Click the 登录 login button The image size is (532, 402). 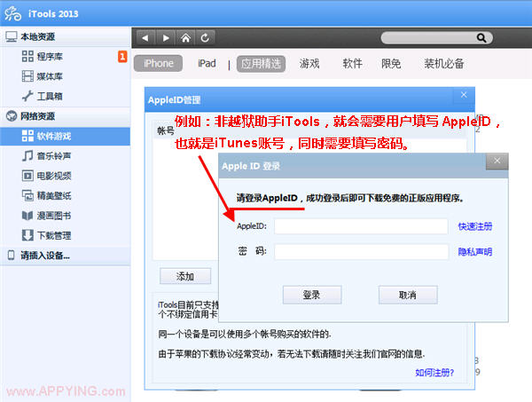click(312, 295)
